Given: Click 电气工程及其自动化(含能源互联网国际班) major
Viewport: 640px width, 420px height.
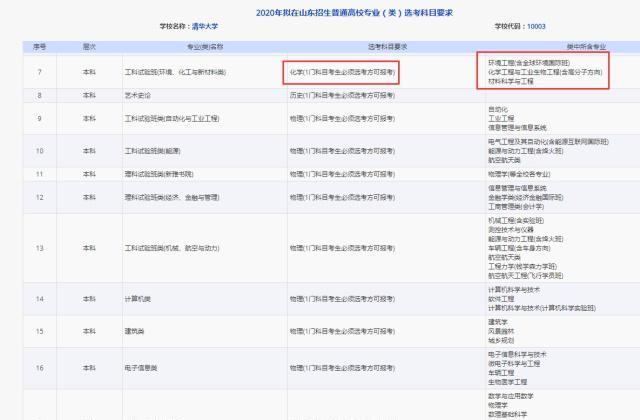Looking at the screenshot, I should [x=548, y=142].
